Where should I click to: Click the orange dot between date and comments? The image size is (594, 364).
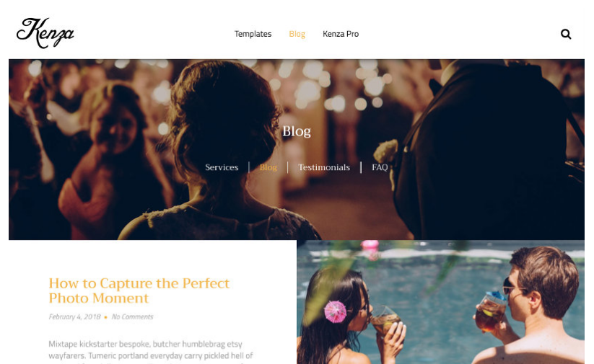105,317
